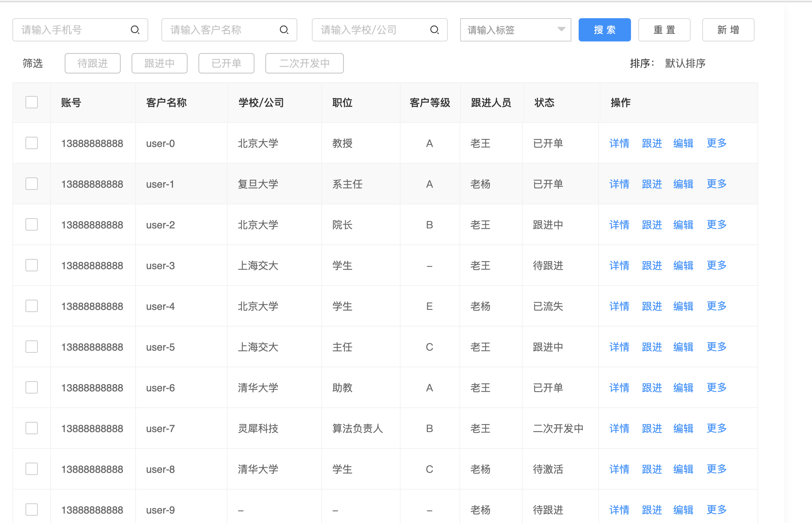Click the 客户等级 column header

430,103
